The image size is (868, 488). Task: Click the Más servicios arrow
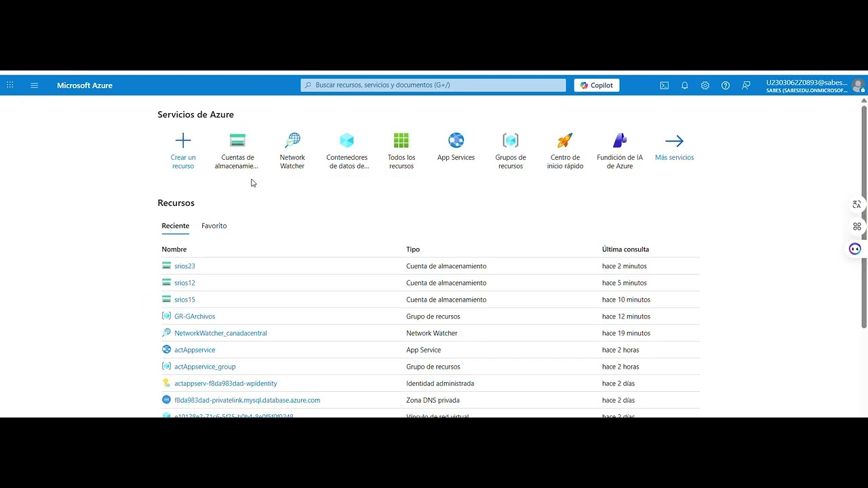tap(674, 141)
